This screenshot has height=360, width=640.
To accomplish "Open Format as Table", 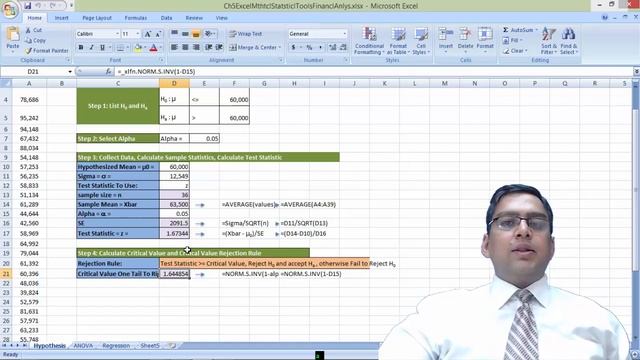I will (398, 41).
